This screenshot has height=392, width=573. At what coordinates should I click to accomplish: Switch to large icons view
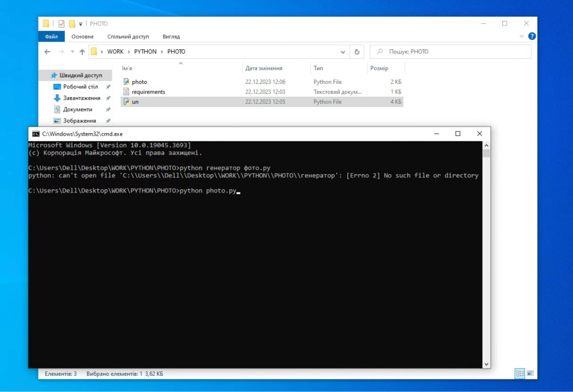pos(530,374)
